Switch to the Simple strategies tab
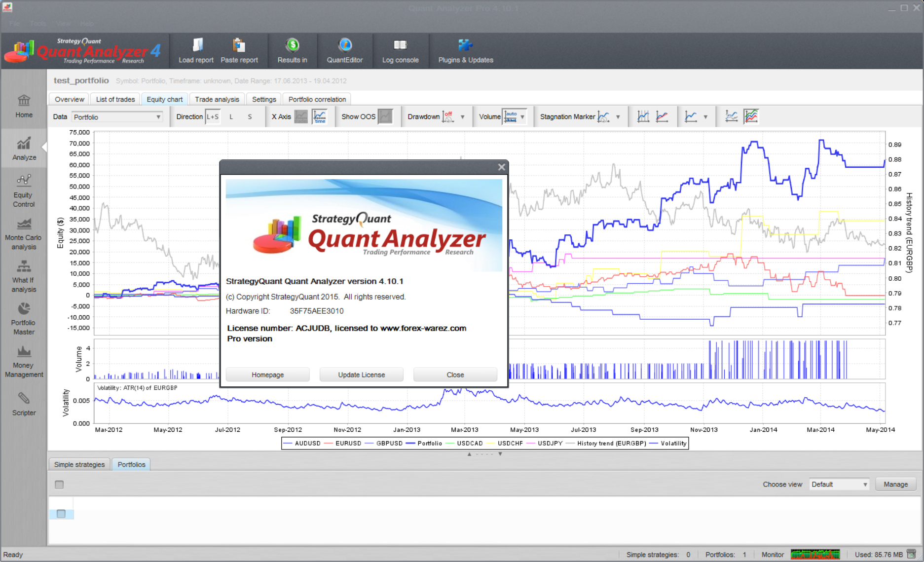The width and height of the screenshot is (924, 562). [79, 464]
